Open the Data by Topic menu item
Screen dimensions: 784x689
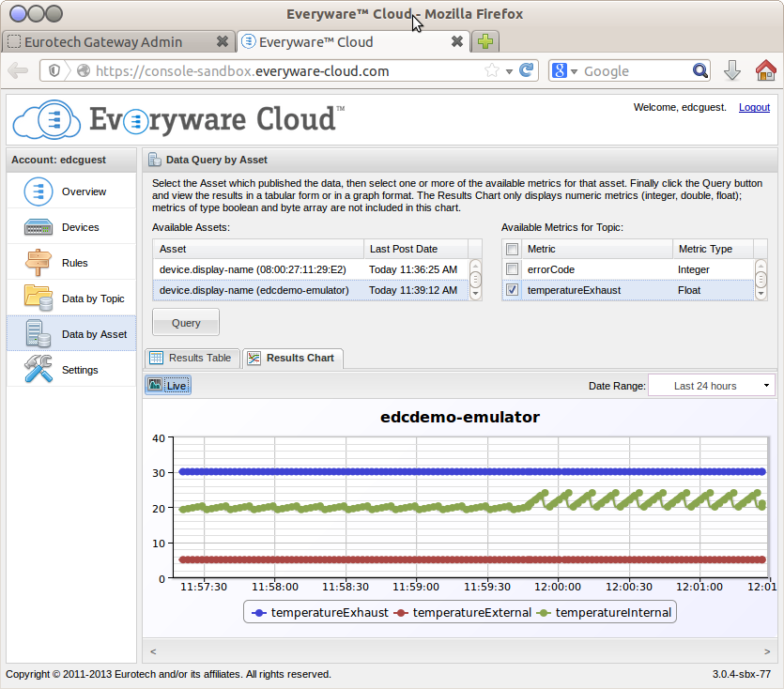pos(71,299)
